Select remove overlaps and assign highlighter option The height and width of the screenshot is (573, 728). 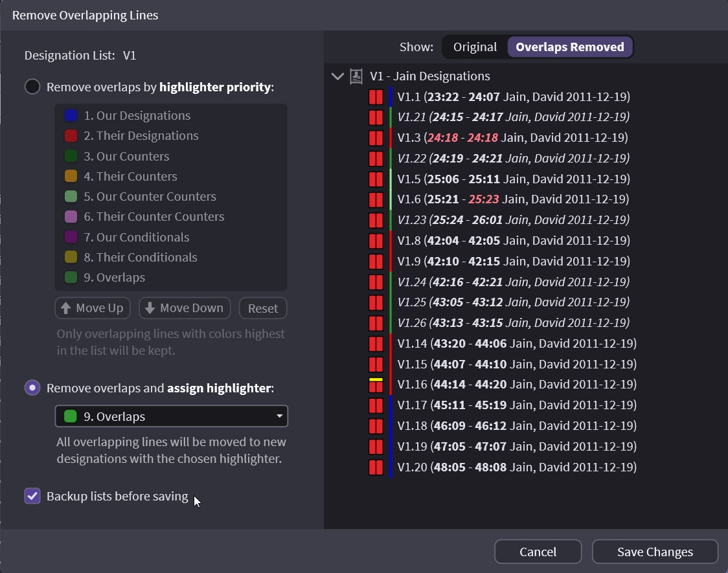[x=32, y=388]
